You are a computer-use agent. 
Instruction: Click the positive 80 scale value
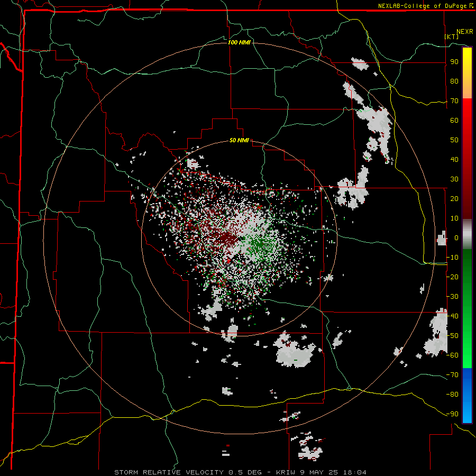pyautogui.click(x=454, y=81)
